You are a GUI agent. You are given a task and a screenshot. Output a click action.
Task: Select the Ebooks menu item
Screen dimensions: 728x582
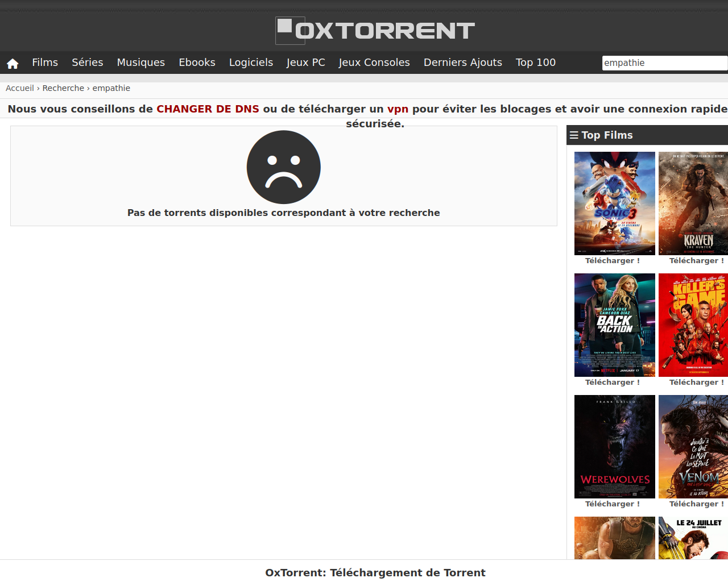(x=197, y=63)
